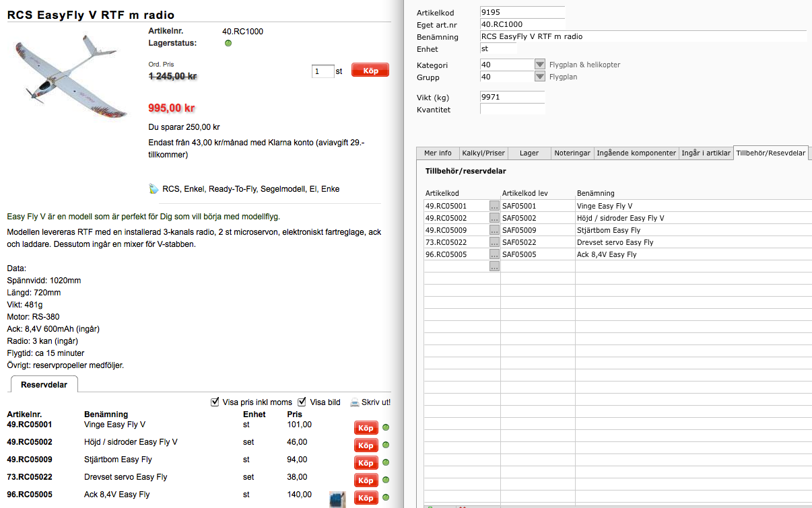Open the Noteringar tab
Screen dimensions: 812x508
(572, 153)
